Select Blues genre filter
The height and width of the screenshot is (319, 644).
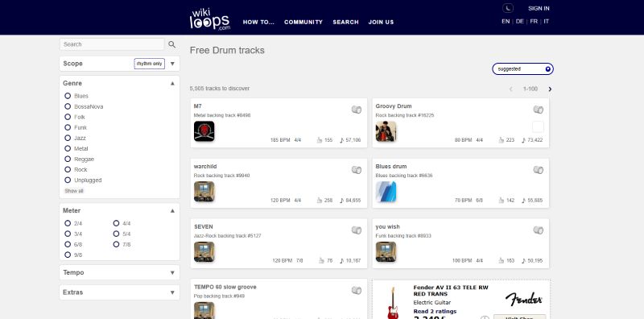click(68, 96)
